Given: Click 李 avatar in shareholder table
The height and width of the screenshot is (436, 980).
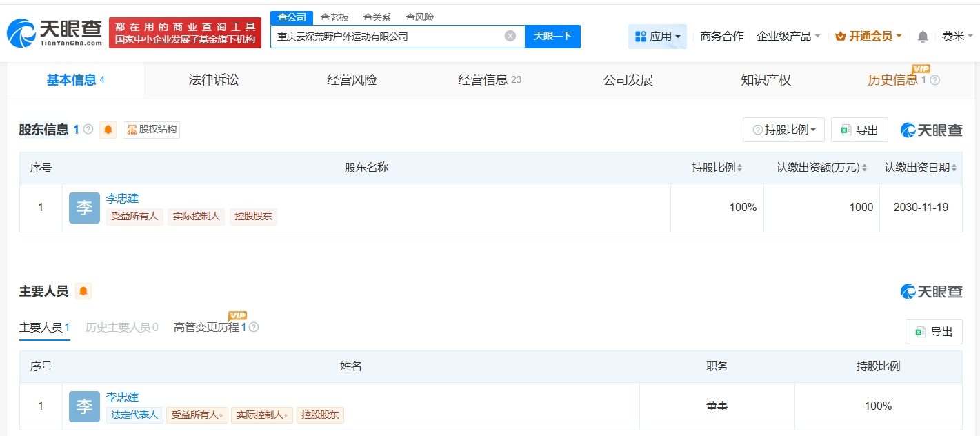Looking at the screenshot, I should (84, 208).
